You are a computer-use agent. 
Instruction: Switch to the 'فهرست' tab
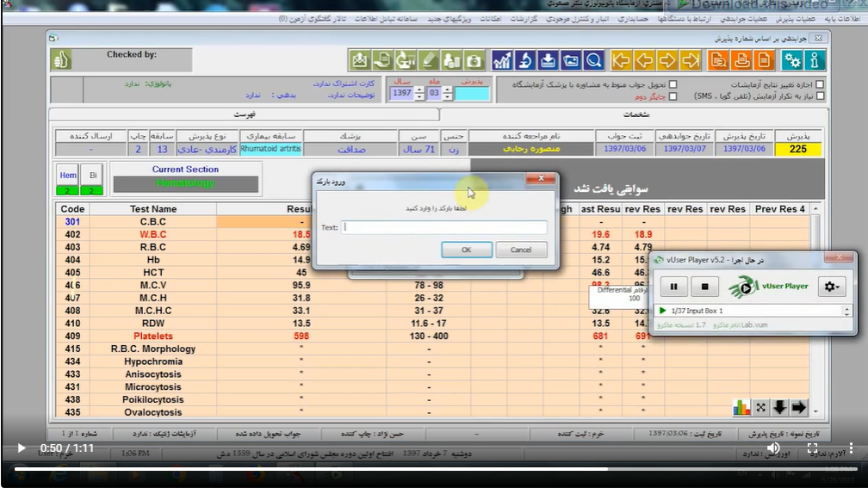pos(245,114)
